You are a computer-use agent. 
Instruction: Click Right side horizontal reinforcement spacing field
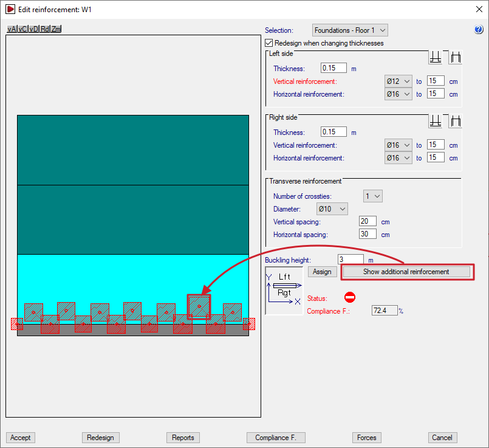436,157
